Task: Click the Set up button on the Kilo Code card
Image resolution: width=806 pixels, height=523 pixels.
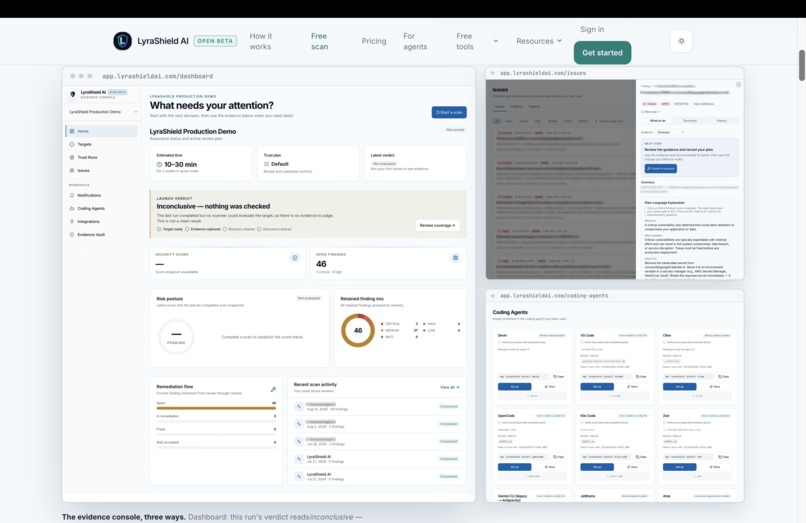Action: [597, 467]
